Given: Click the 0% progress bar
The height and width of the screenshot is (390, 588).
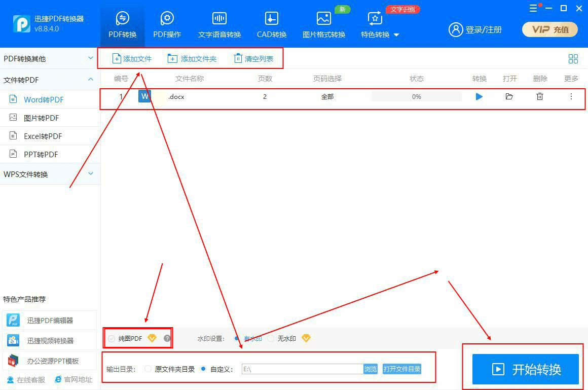Looking at the screenshot, I should click(416, 96).
